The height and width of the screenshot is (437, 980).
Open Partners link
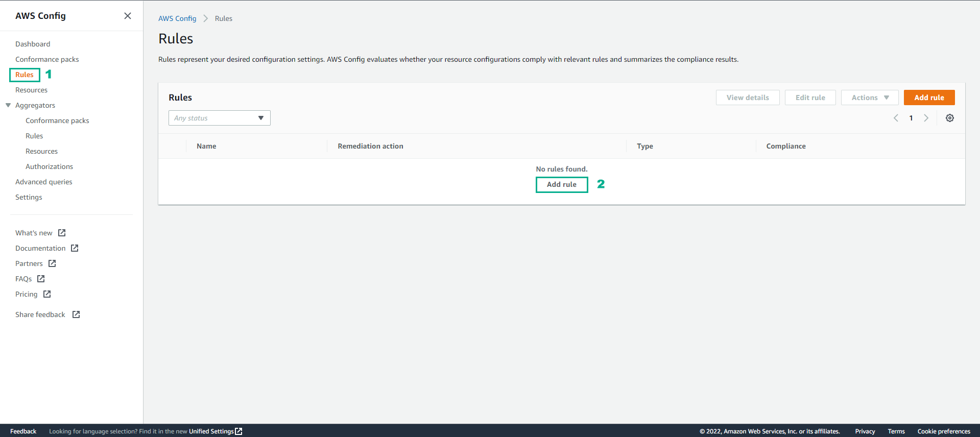[29, 263]
